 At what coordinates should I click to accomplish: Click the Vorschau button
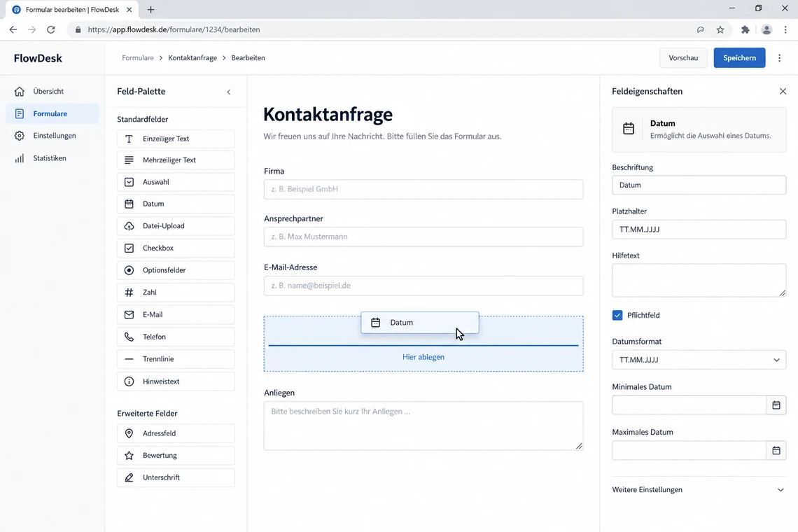pyautogui.click(x=683, y=58)
